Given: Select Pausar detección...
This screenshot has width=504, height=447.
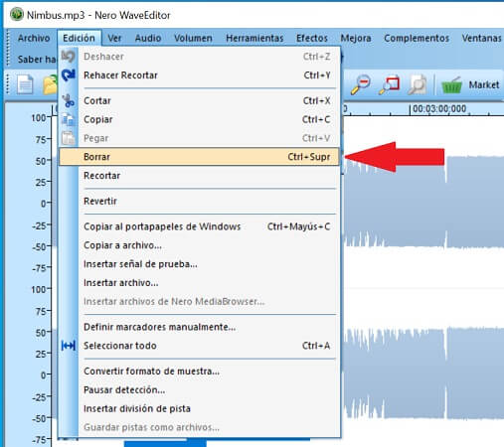Looking at the screenshot, I should (x=199, y=390).
